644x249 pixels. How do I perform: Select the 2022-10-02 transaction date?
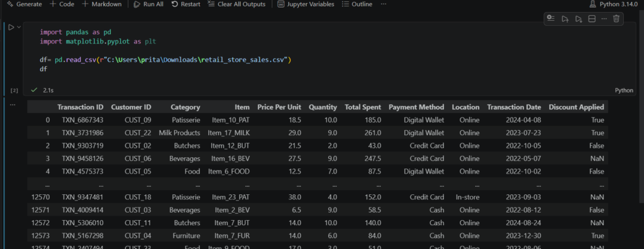point(524,171)
